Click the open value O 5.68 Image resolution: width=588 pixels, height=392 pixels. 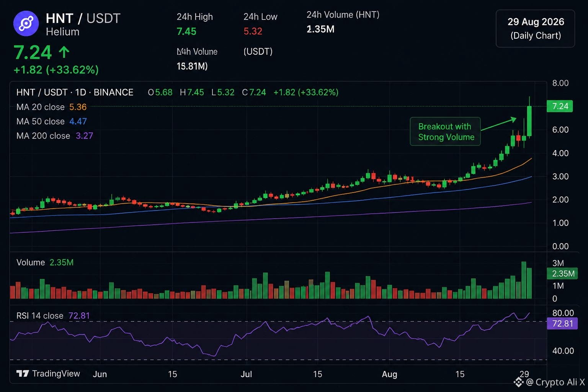[160, 92]
